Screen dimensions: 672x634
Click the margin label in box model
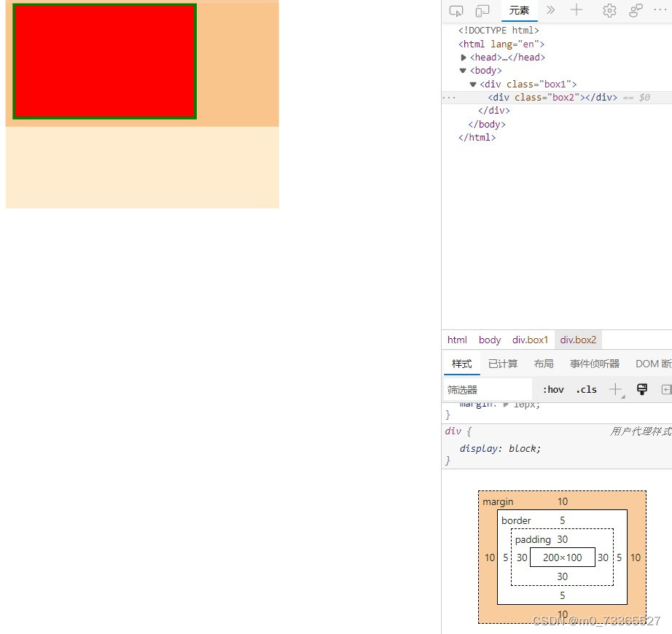tap(498, 501)
